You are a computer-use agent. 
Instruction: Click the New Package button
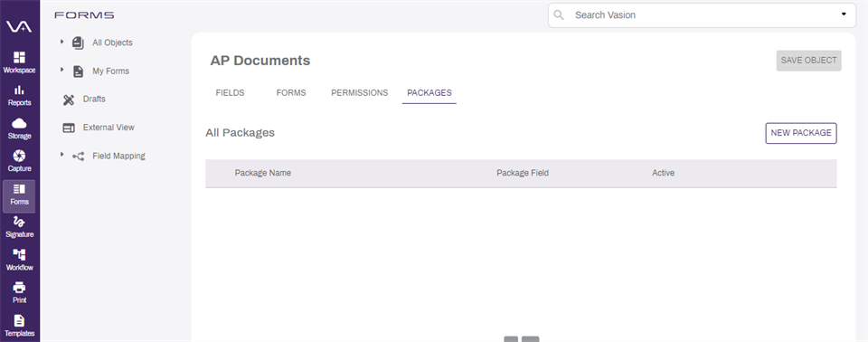[x=801, y=133]
